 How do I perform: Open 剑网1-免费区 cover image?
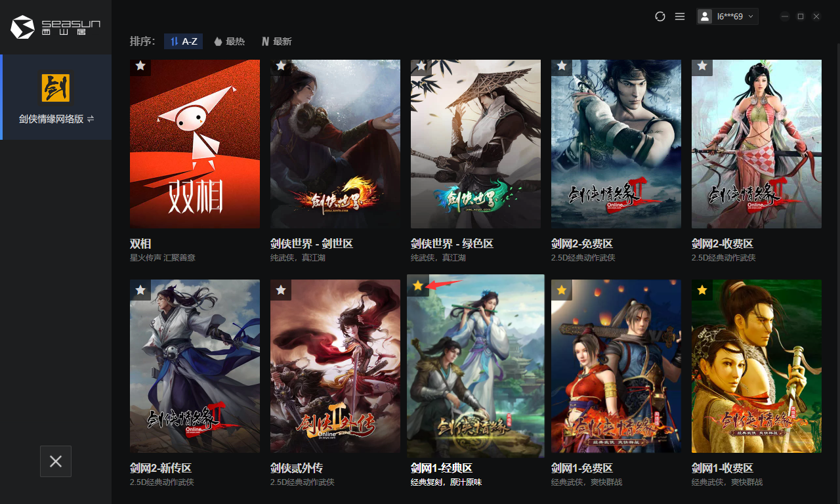tap(616, 366)
